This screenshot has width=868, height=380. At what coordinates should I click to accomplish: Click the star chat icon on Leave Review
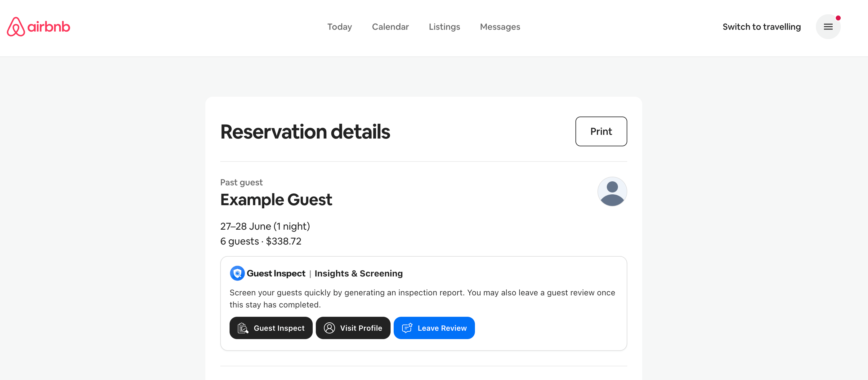(x=407, y=328)
